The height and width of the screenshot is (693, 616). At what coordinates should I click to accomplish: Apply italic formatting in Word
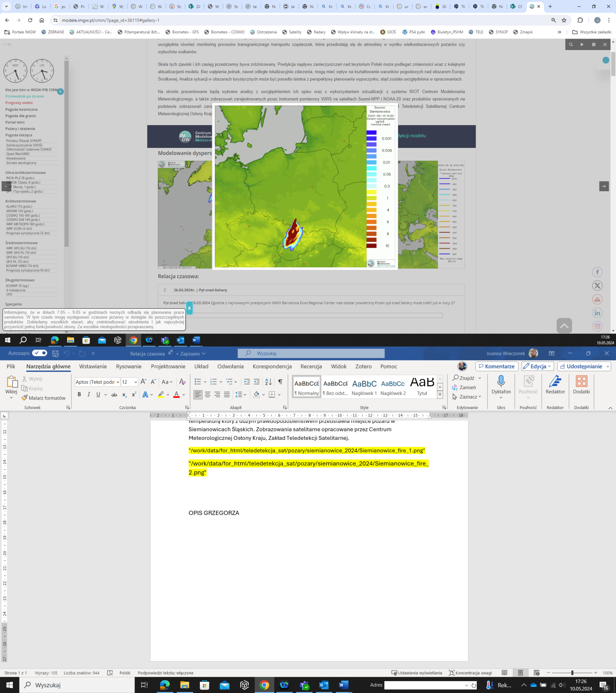coord(89,394)
